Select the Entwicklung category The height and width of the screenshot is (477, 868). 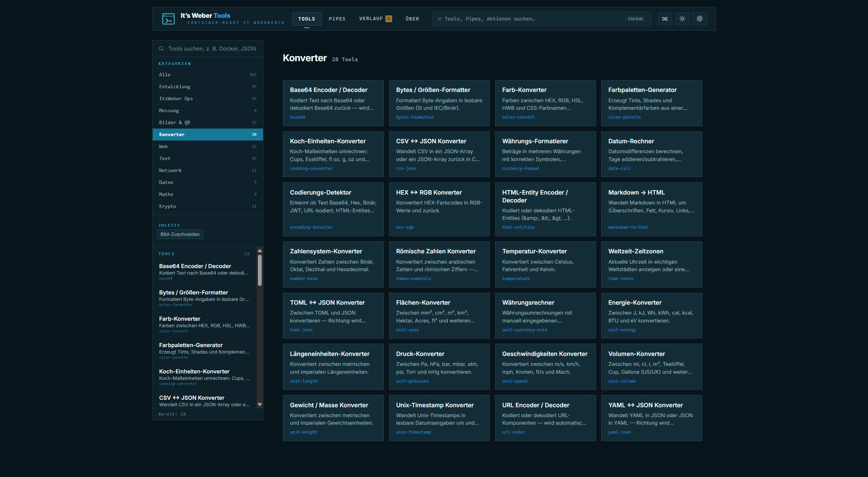208,87
